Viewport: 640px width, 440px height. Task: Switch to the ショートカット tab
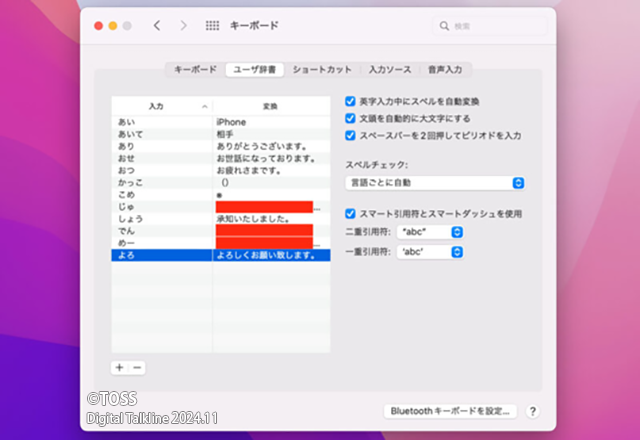tap(322, 70)
